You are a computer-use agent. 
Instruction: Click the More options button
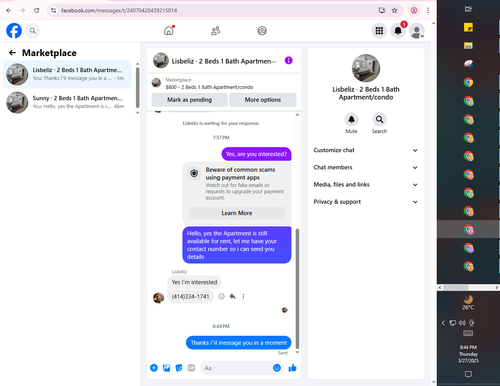click(x=263, y=100)
